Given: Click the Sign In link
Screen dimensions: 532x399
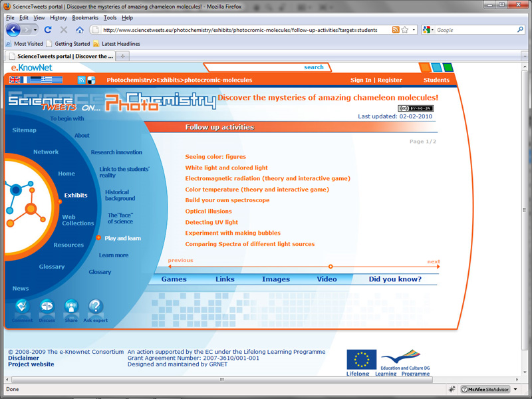Looking at the screenshot, I should (360, 80).
